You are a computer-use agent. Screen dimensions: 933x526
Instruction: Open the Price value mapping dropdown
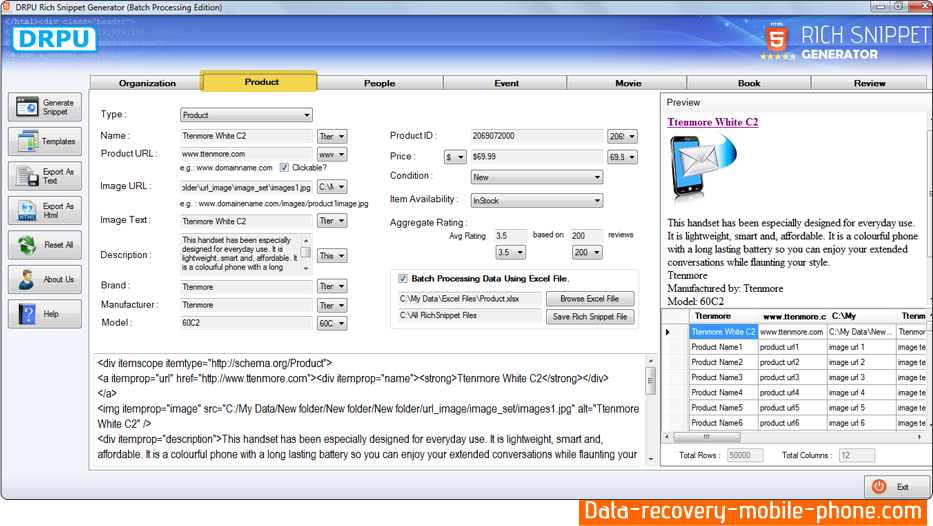point(622,157)
